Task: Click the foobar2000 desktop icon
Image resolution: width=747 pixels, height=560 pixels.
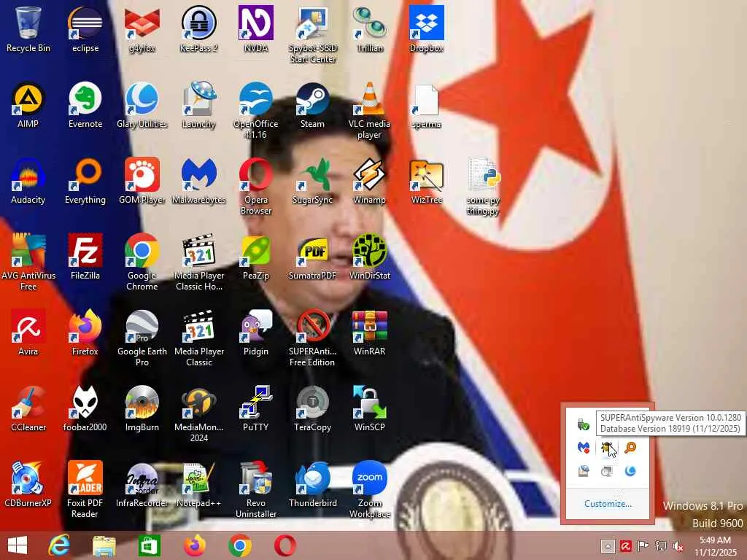Action: [x=85, y=408]
